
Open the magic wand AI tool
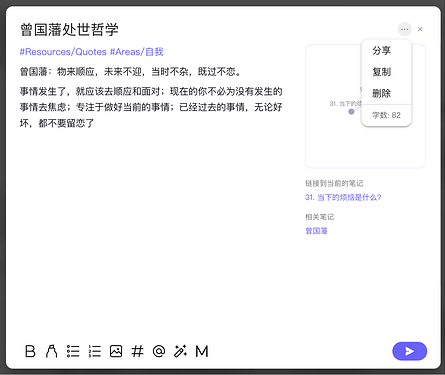point(180,351)
